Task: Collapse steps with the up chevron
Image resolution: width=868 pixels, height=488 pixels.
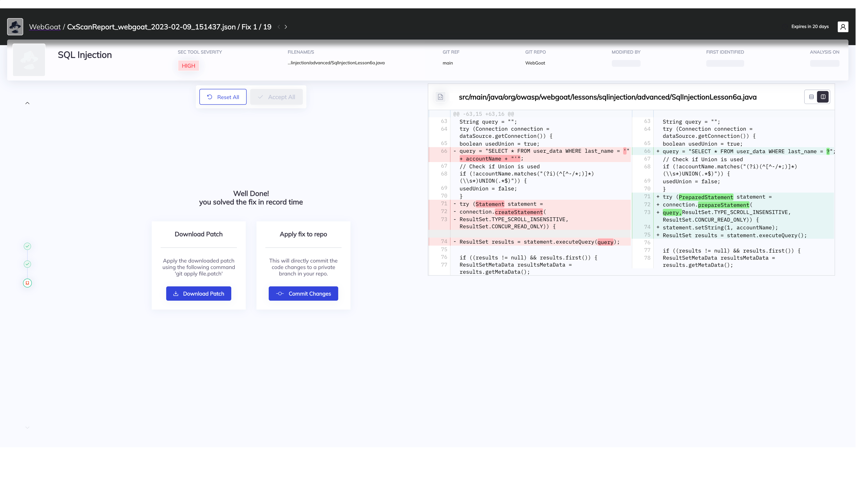Action: (27, 103)
